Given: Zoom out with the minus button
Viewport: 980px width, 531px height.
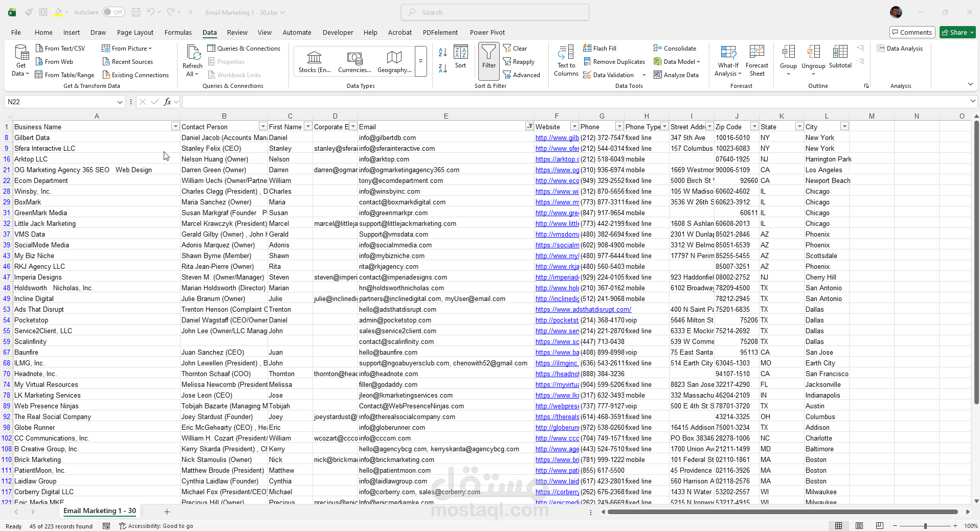Looking at the screenshot, I should (895, 526).
